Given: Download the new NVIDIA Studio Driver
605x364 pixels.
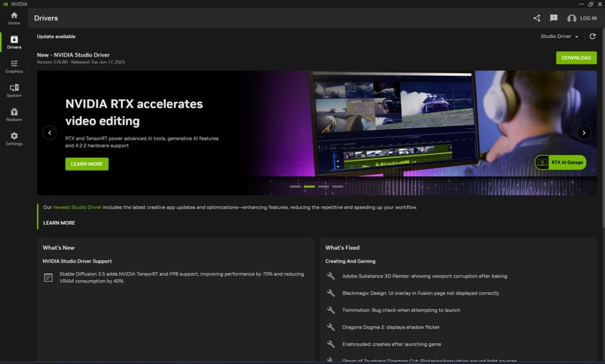Looking at the screenshot, I should pyautogui.click(x=576, y=57).
